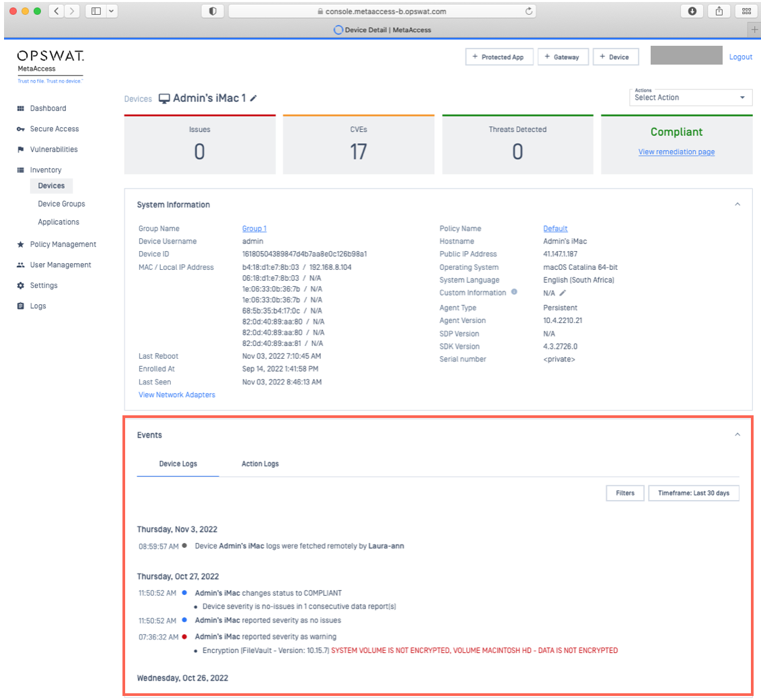Click the Settings gear icon
The width and height of the screenshot is (761, 700).
pyautogui.click(x=20, y=285)
